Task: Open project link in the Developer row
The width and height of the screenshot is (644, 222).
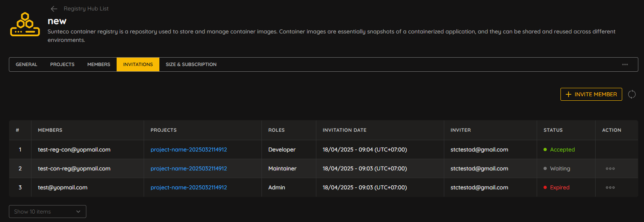Action: tap(188, 149)
